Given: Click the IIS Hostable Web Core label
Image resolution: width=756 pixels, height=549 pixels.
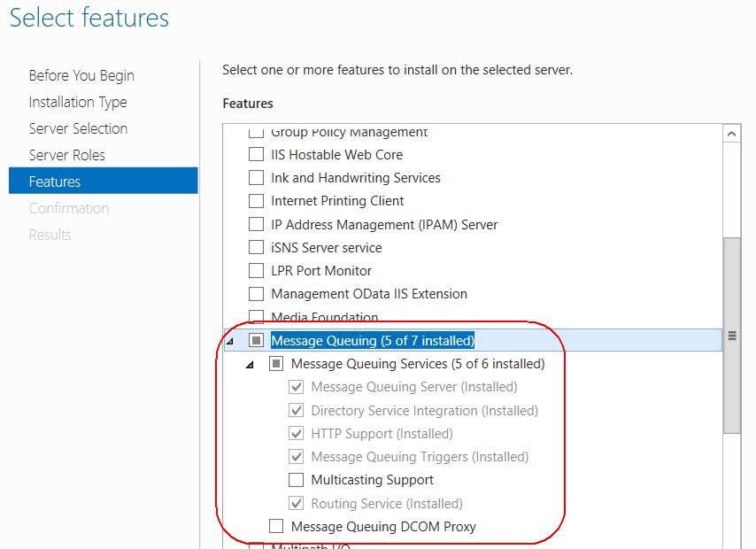Looking at the screenshot, I should (x=336, y=155).
